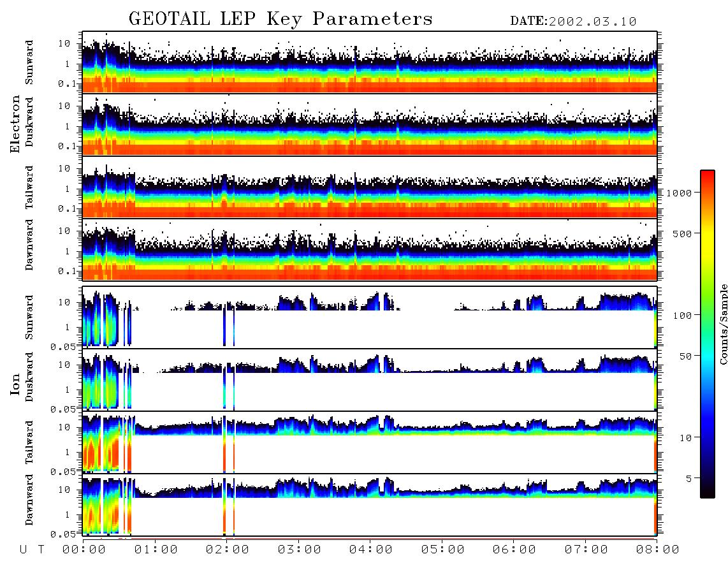Click the 03:00 time tick label
Image resolution: width=728 pixels, height=561 pixels.
pyautogui.click(x=300, y=550)
